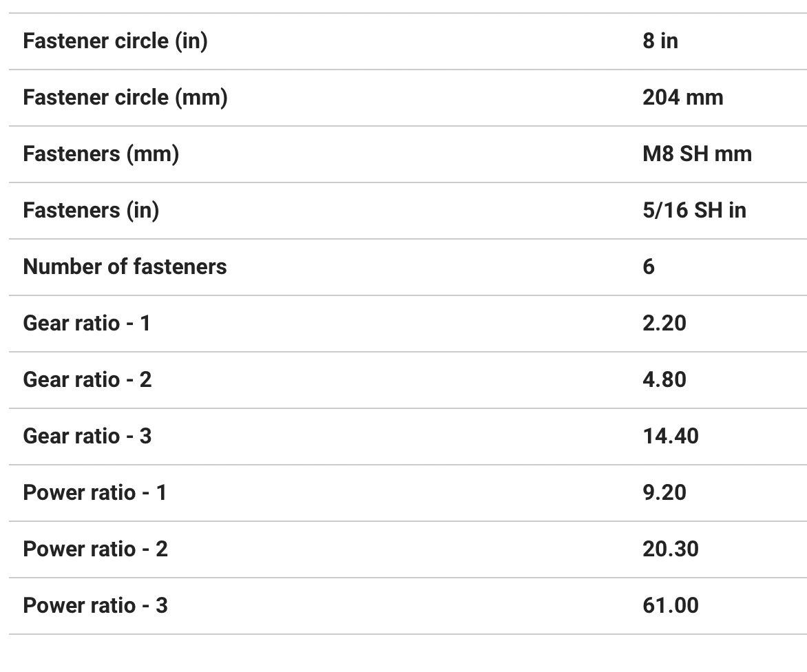Select the "204 mm" value
The width and height of the screenshot is (807, 672).
(682, 98)
